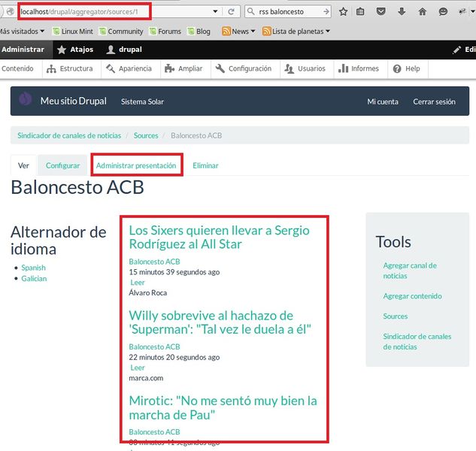The width and height of the screenshot is (476, 451).
Task: Switch language to Spanish
Action: (33, 268)
